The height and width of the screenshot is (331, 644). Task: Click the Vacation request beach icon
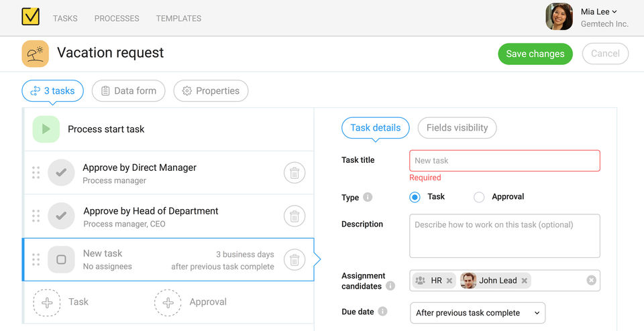coord(36,54)
